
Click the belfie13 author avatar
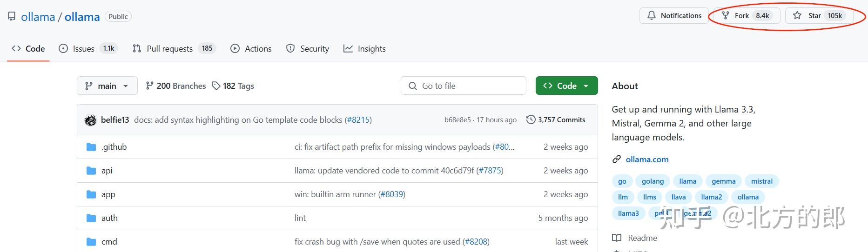tap(90, 120)
